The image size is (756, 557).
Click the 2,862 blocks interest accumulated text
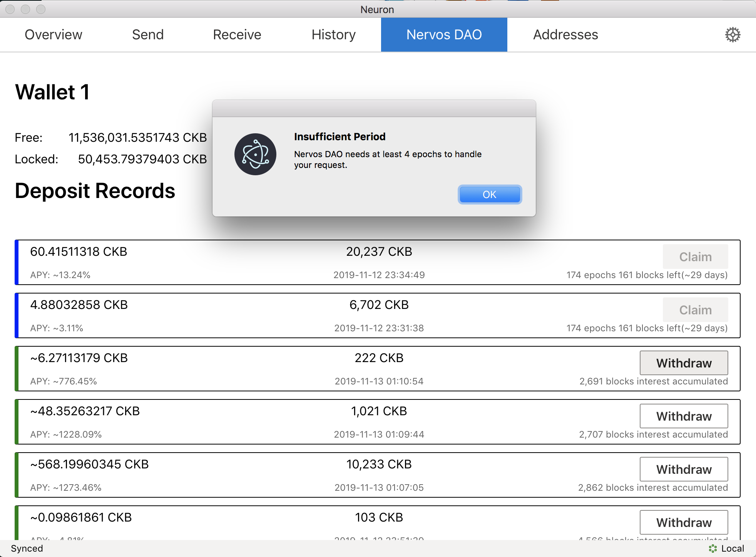653,488
